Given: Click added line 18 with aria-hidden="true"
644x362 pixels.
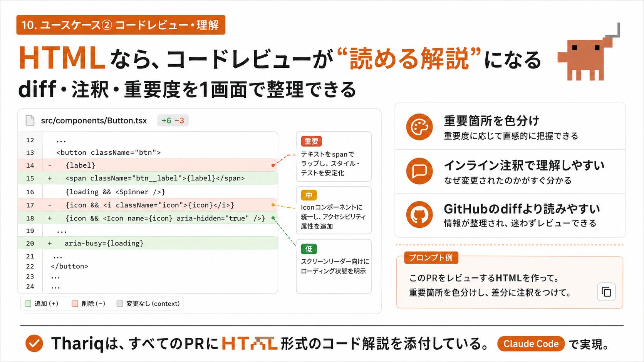Looking at the screenshot, I should point(148,218).
